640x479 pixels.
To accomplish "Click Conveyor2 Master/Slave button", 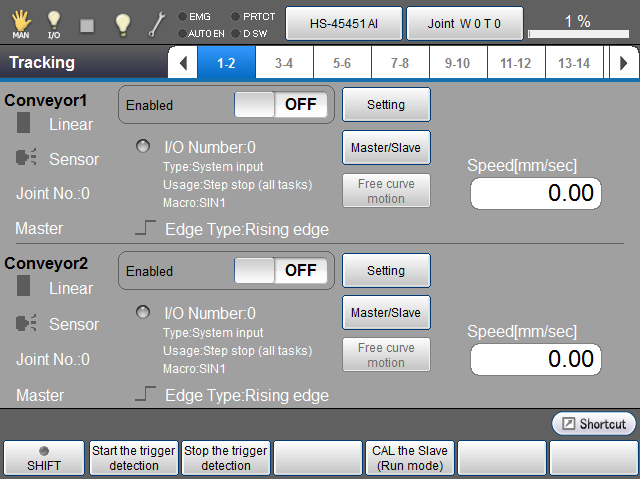I will [x=386, y=313].
